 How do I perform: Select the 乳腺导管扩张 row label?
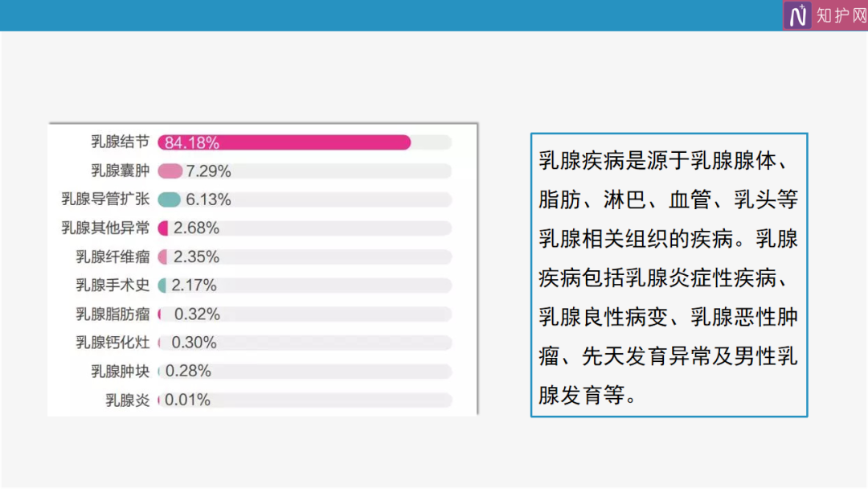point(106,199)
